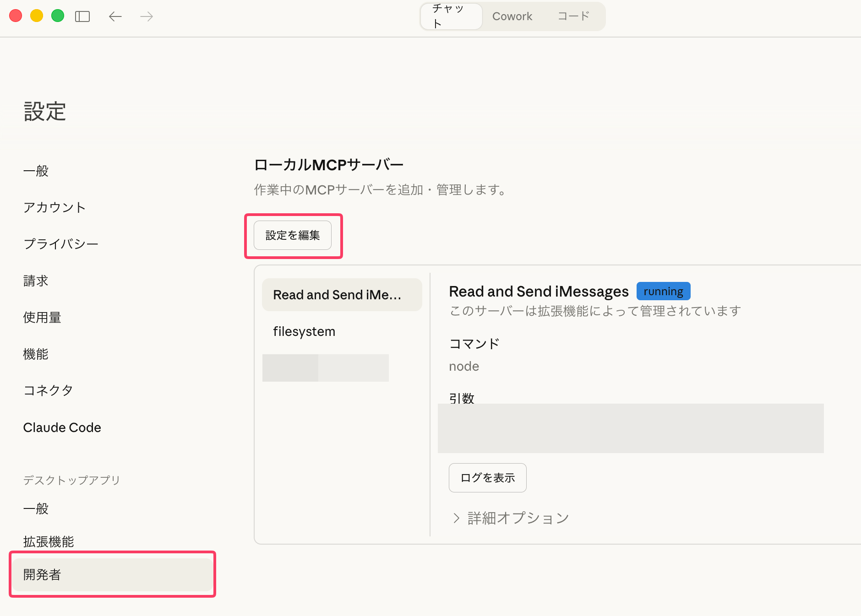The width and height of the screenshot is (861, 616).
Task: Select the filesystem MCP server
Action: (304, 331)
